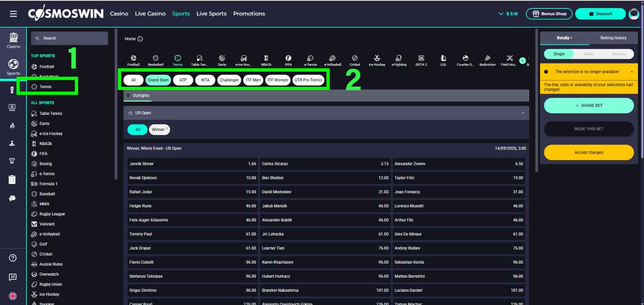The image size is (644, 305).
Task: Toggle the ATP filter
Action: [183, 80]
